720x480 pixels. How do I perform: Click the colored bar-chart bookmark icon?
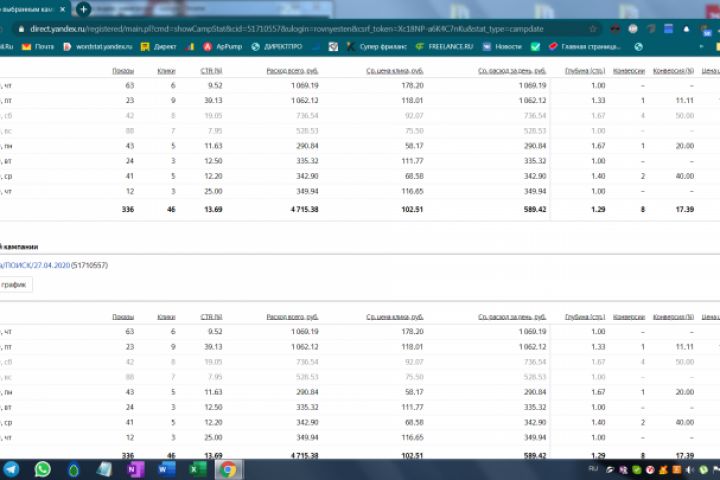coord(190,47)
